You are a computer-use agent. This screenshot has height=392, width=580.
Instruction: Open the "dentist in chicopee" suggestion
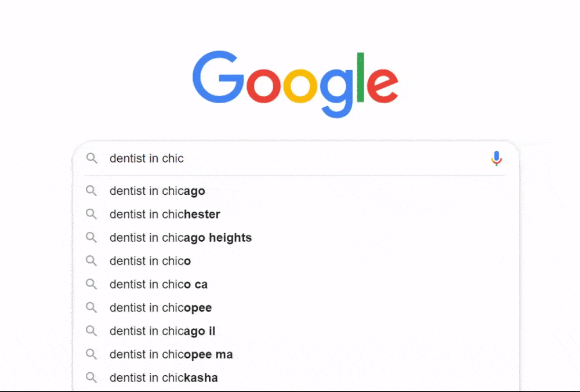point(160,307)
